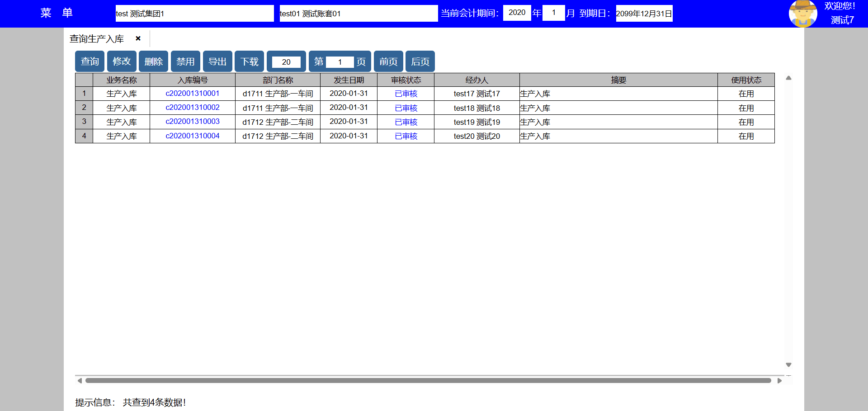
Task: Go to next page with 后页
Action: 420,61
